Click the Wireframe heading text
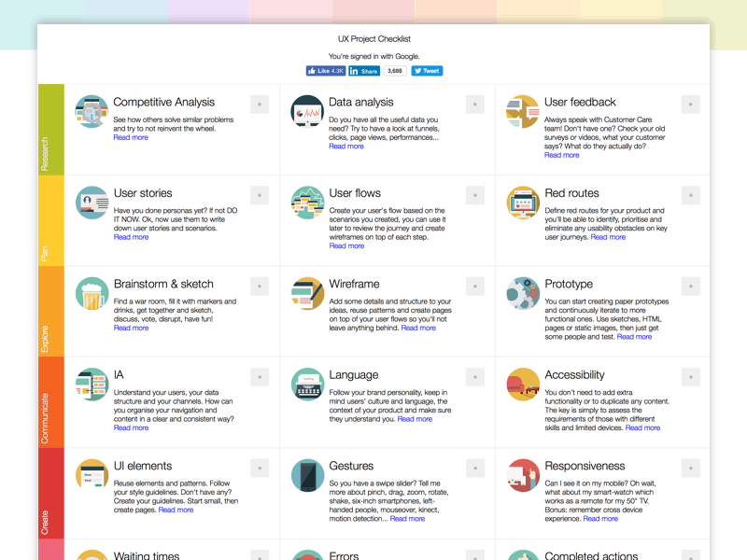 [355, 284]
